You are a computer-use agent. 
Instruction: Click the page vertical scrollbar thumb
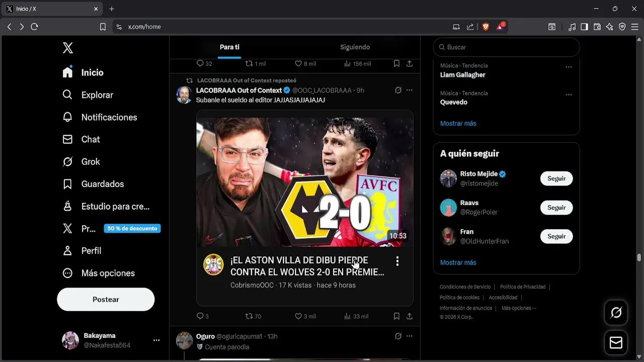[x=639, y=258]
